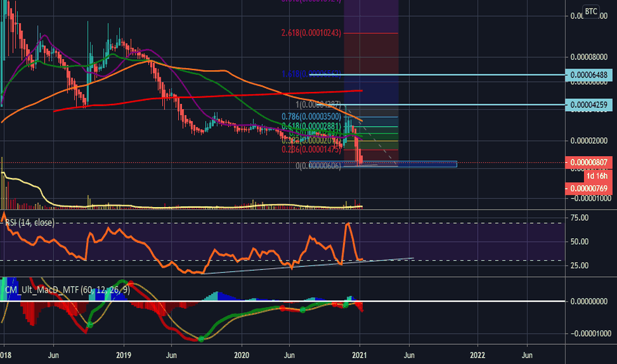Select the 0.00004259 price label
Screen dimensions: 617x364
pos(589,105)
